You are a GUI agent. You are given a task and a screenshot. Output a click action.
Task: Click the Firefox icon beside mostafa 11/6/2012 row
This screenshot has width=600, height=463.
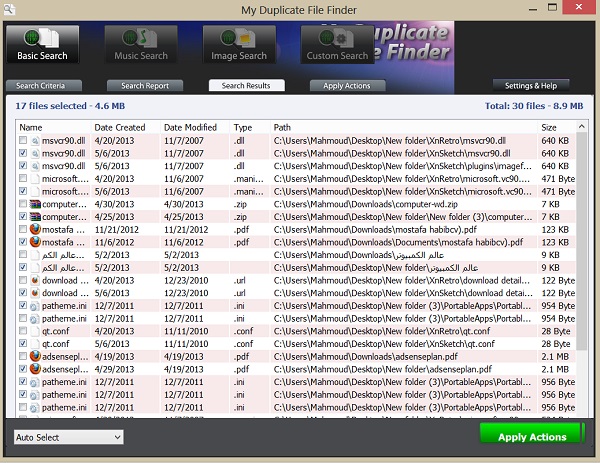tap(35, 242)
